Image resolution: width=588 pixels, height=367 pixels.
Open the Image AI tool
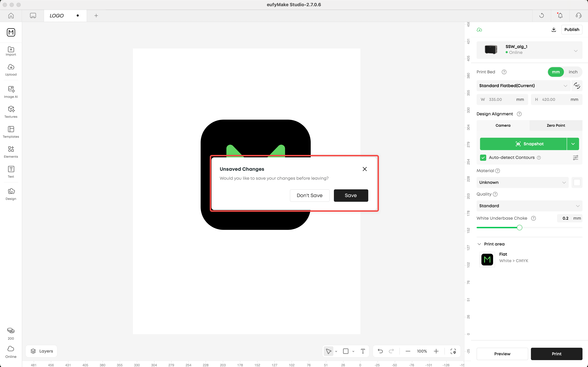[x=11, y=92]
